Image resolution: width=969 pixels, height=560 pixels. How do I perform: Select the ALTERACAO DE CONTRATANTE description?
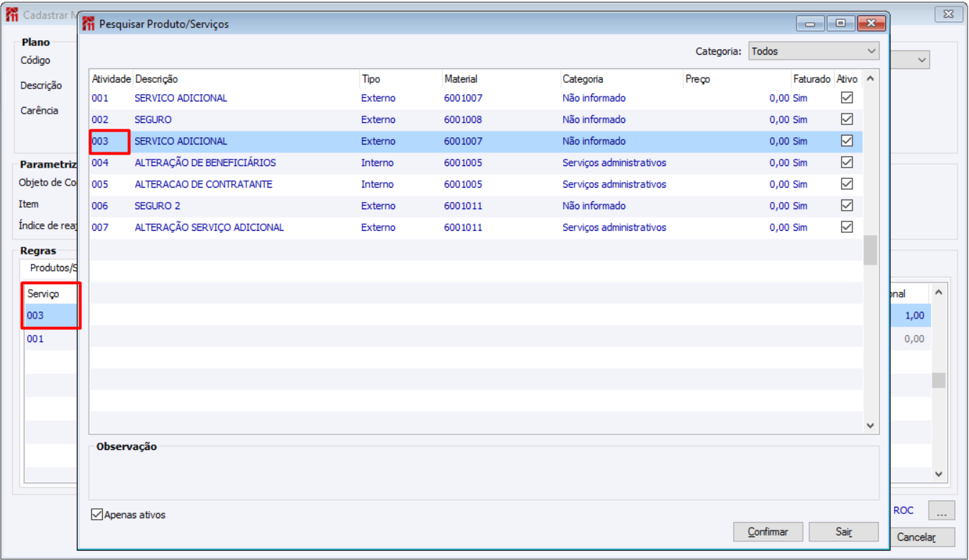[204, 184]
